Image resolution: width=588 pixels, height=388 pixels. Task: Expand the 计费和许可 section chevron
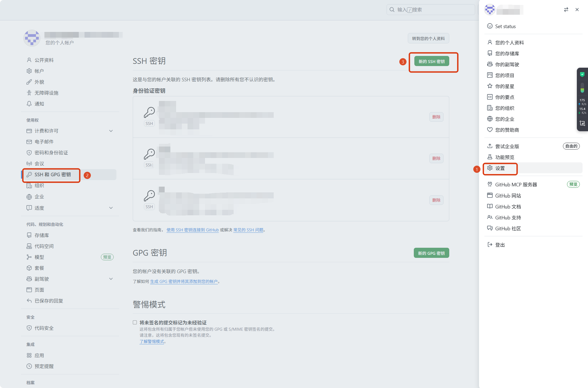[111, 131]
